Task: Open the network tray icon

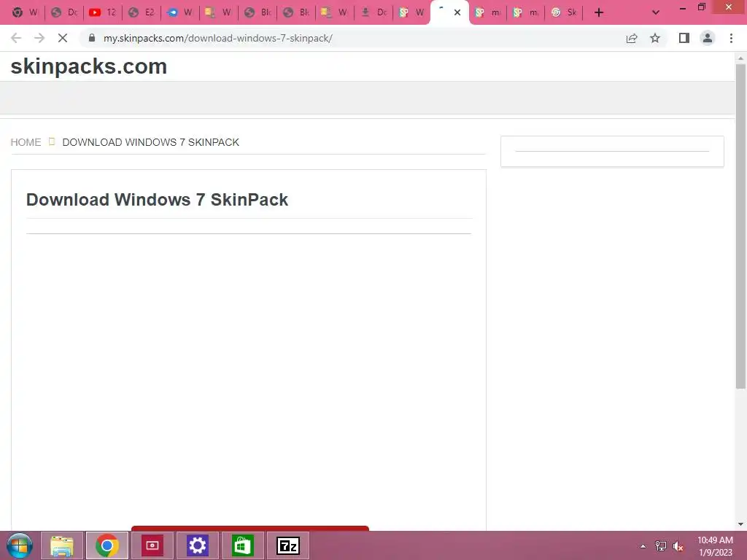Action: [x=661, y=546]
